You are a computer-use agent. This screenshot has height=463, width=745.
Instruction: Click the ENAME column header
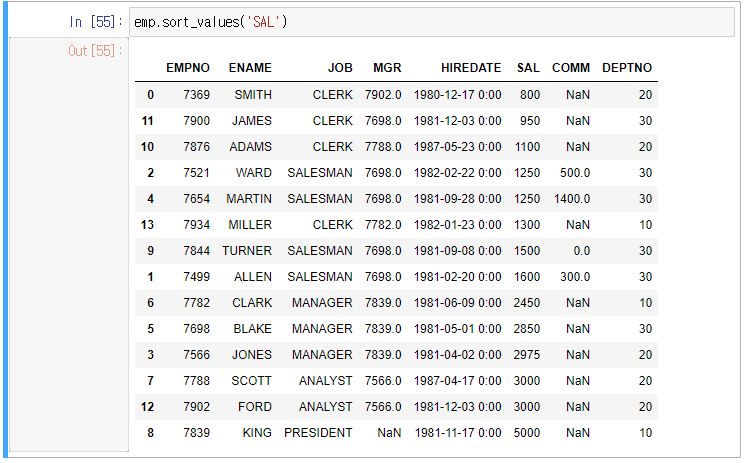click(250, 68)
